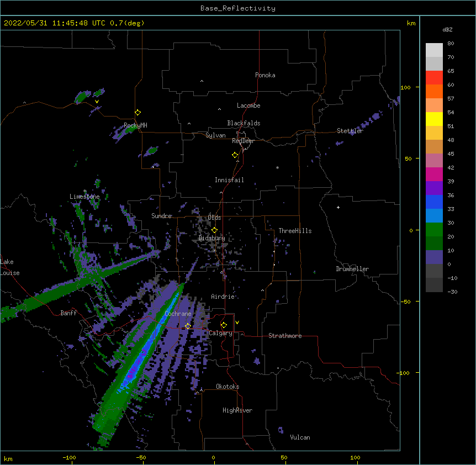The height and width of the screenshot is (465, 476).
Task: Select the 45 value in the dBZ legend
Action: 451,154
